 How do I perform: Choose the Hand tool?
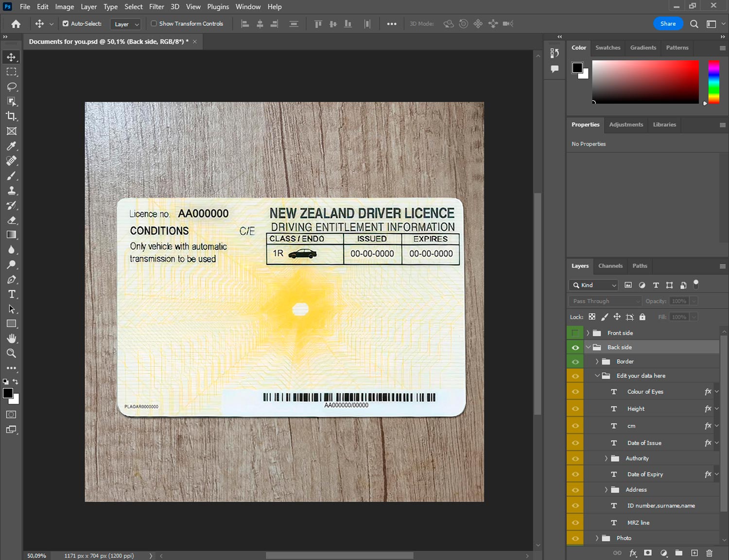point(12,338)
